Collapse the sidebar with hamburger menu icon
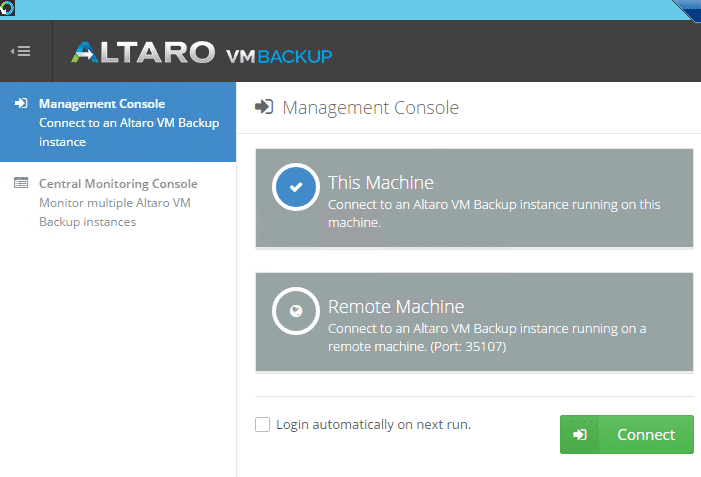Image resolution: width=701 pixels, height=477 pixels. pyautogui.click(x=21, y=51)
